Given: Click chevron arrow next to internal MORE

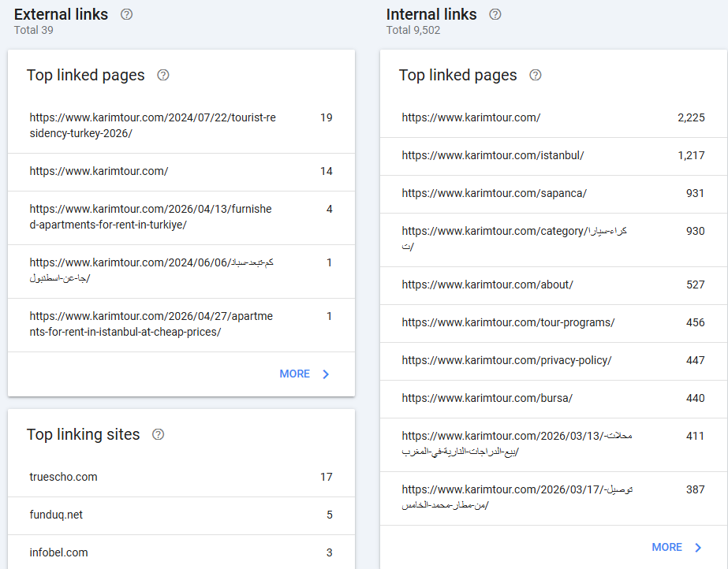Looking at the screenshot, I should [698, 548].
